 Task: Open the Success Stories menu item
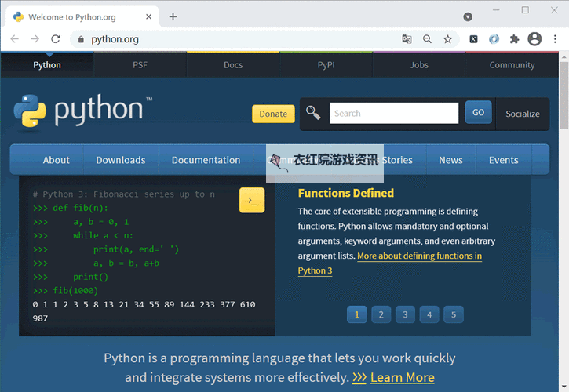pyautogui.click(x=397, y=160)
